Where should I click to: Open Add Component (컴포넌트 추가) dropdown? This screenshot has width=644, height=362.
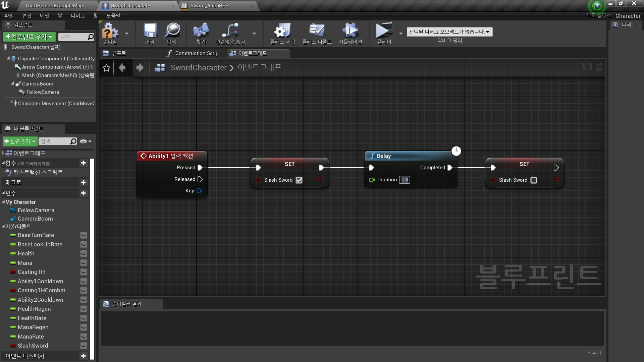(x=29, y=37)
